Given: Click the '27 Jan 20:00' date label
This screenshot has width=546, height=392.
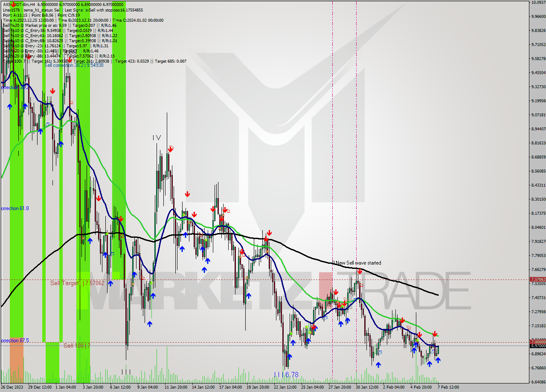Looking at the screenshot, I should coord(340,387).
